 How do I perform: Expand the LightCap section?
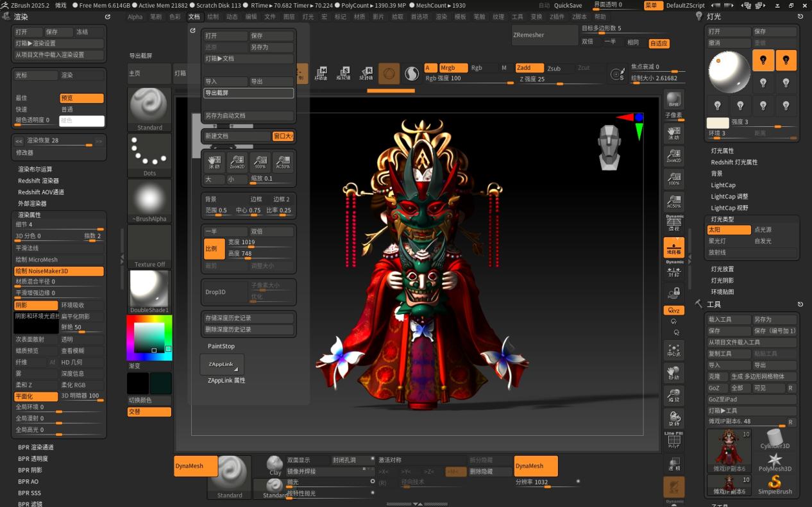(723, 185)
